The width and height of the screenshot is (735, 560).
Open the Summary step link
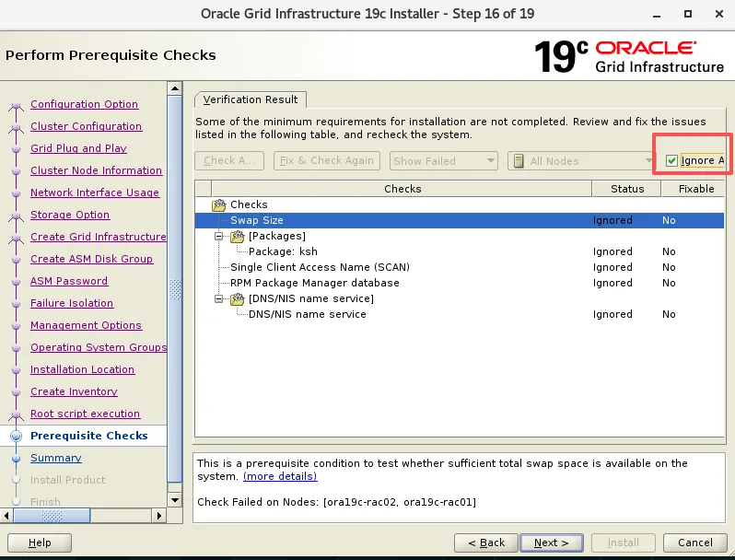56,458
